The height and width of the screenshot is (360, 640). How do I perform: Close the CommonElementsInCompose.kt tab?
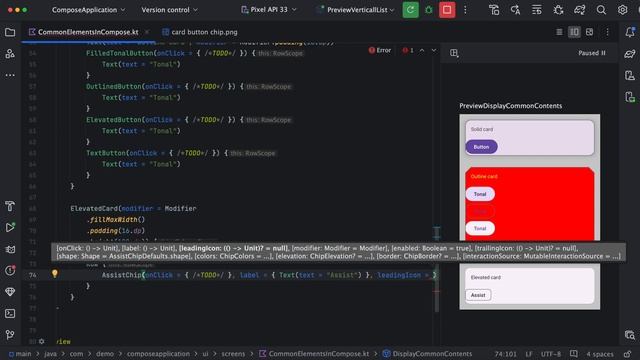pyautogui.click(x=147, y=32)
